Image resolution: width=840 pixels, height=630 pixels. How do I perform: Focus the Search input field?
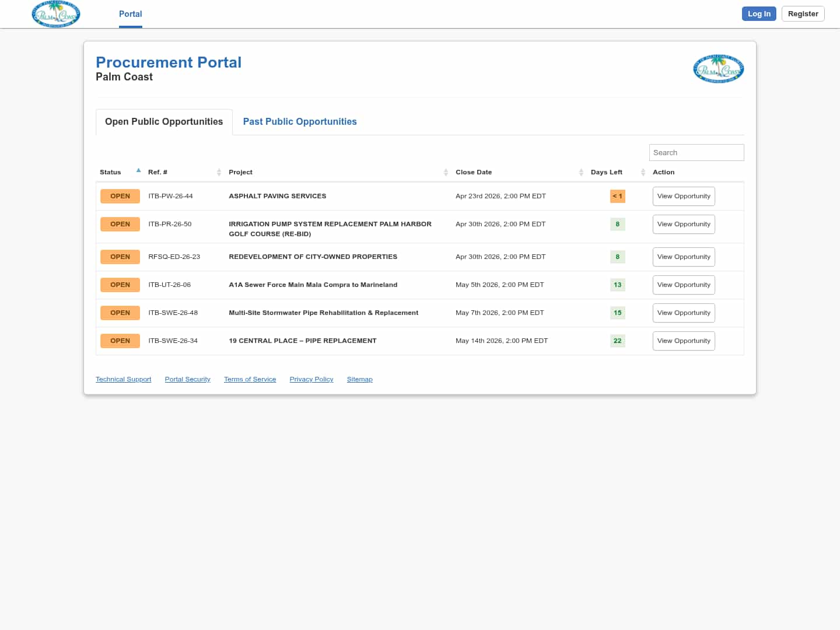[x=696, y=153]
